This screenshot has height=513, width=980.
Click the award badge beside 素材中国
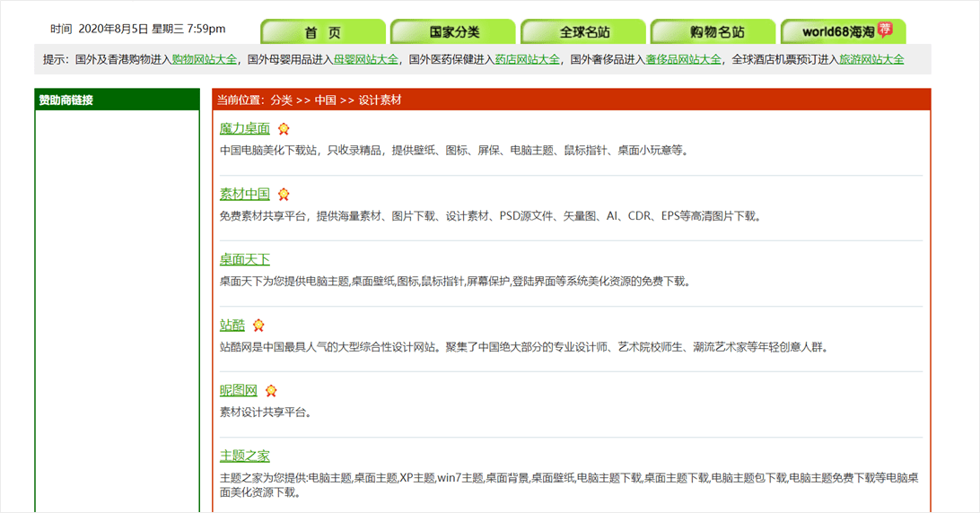(x=284, y=195)
